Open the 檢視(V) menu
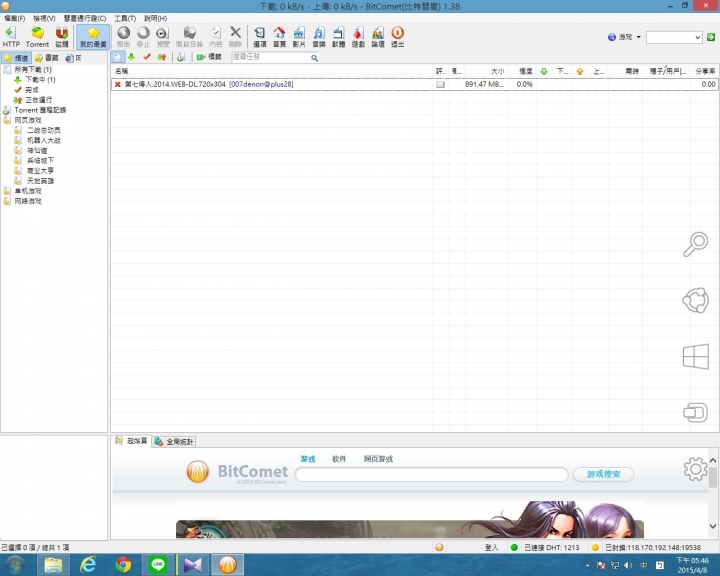 (x=44, y=18)
